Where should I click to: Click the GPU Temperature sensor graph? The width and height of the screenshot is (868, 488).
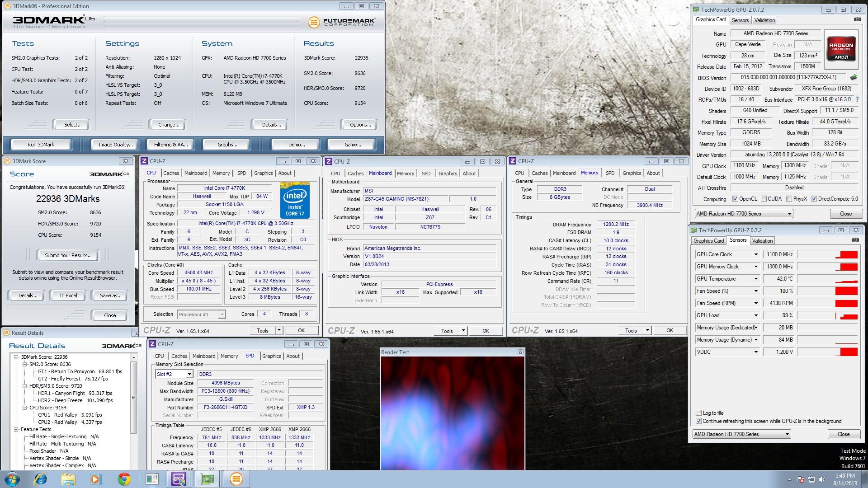coord(827,279)
